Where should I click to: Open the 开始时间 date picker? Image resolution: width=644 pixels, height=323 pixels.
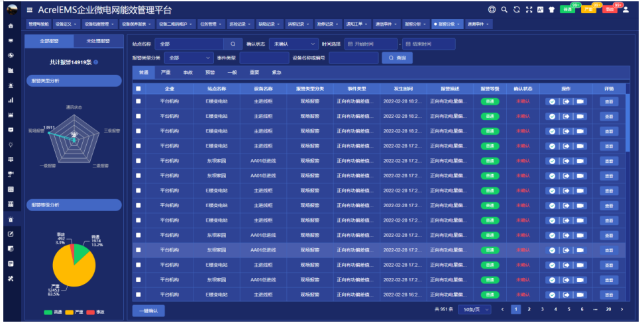(x=371, y=44)
